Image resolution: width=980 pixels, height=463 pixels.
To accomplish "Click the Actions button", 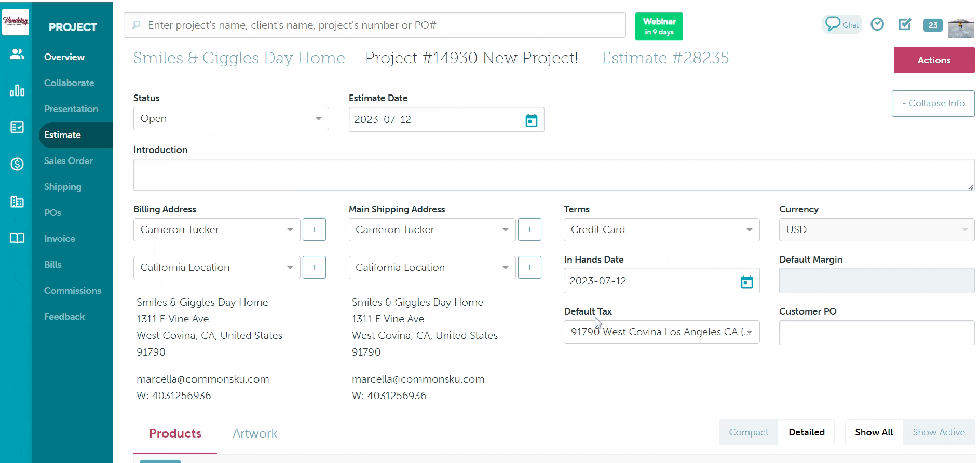I will click(x=934, y=60).
